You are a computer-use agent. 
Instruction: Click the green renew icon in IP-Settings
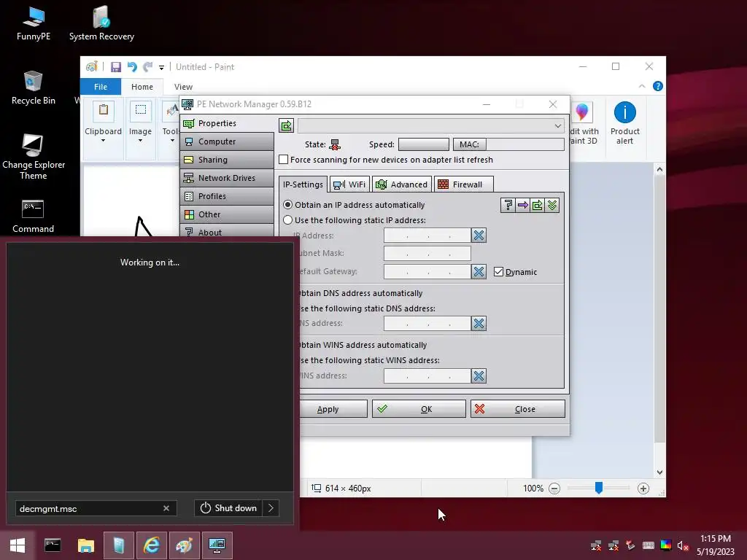[538, 205]
